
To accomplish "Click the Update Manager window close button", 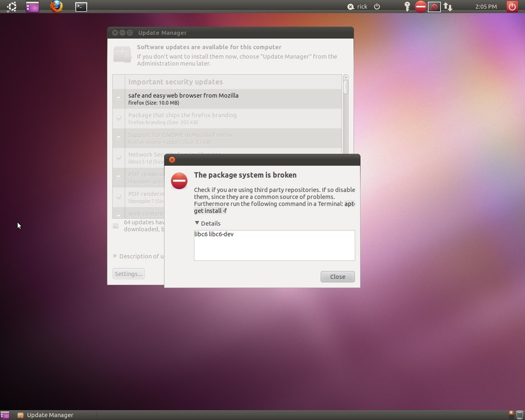I will click(115, 32).
